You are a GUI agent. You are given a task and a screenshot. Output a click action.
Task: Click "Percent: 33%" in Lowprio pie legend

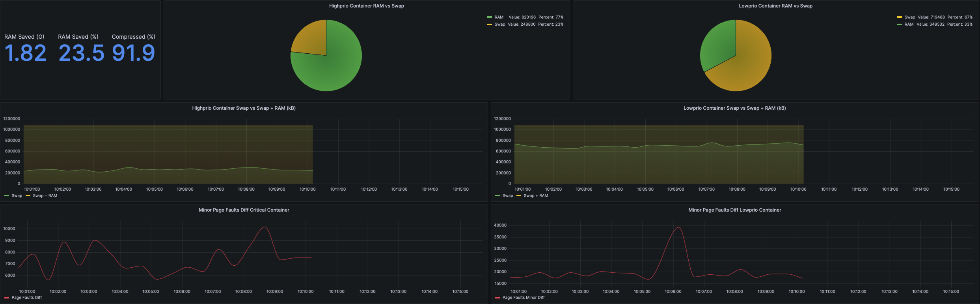(960, 24)
